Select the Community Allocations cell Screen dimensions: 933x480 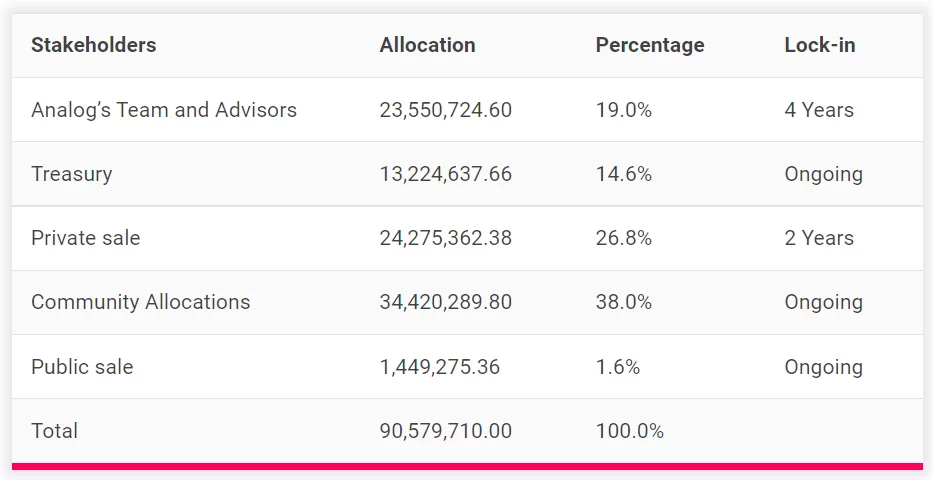[140, 302]
